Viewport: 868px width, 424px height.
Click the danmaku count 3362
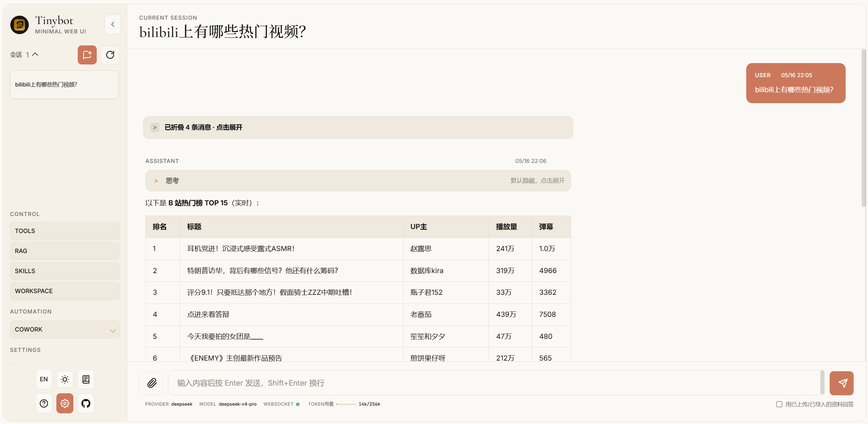[547, 292]
